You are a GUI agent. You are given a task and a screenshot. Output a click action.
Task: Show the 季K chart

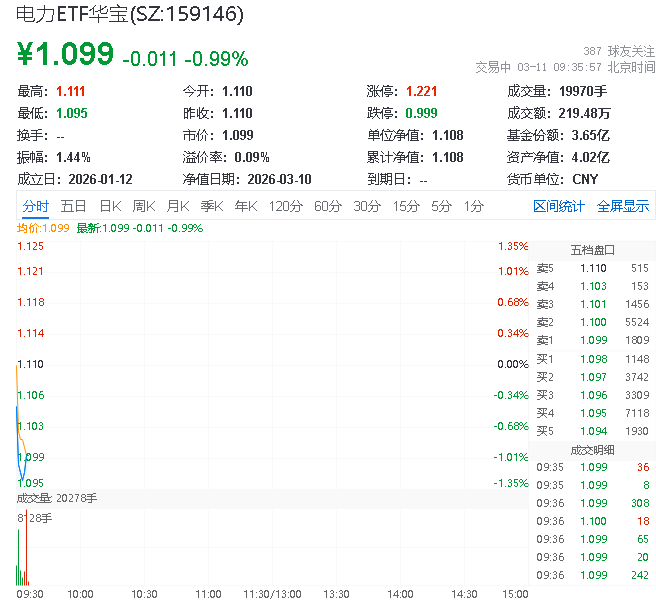211,206
